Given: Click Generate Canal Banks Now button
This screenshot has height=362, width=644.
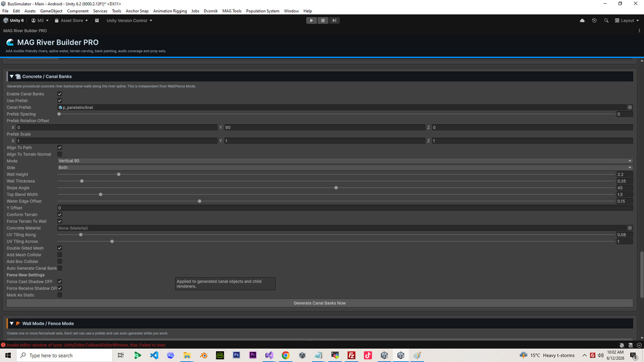Looking at the screenshot, I should pyautogui.click(x=320, y=303).
